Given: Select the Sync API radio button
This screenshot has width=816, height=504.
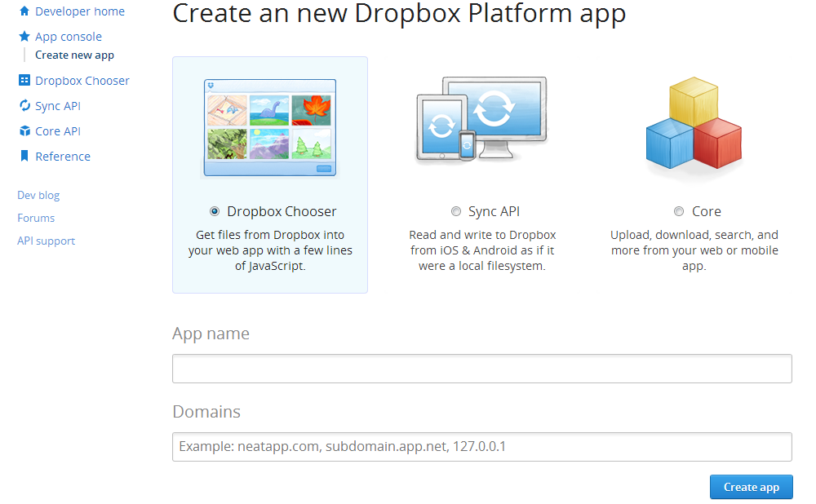Looking at the screenshot, I should pyautogui.click(x=456, y=211).
